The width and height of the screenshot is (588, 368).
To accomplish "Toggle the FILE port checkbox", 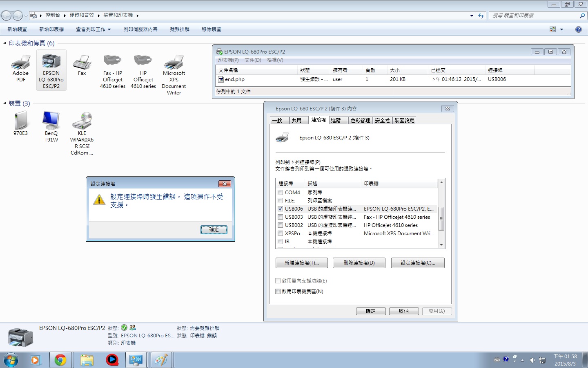I will [280, 200].
